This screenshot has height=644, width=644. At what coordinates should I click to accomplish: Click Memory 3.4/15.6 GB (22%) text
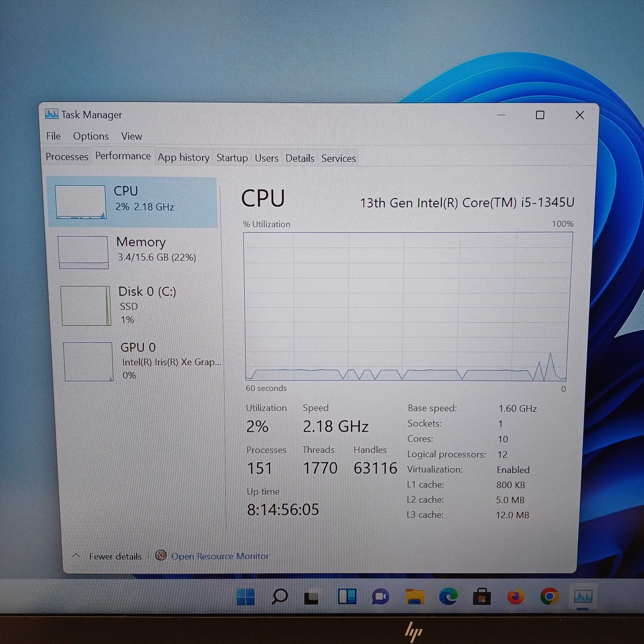pyautogui.click(x=157, y=257)
